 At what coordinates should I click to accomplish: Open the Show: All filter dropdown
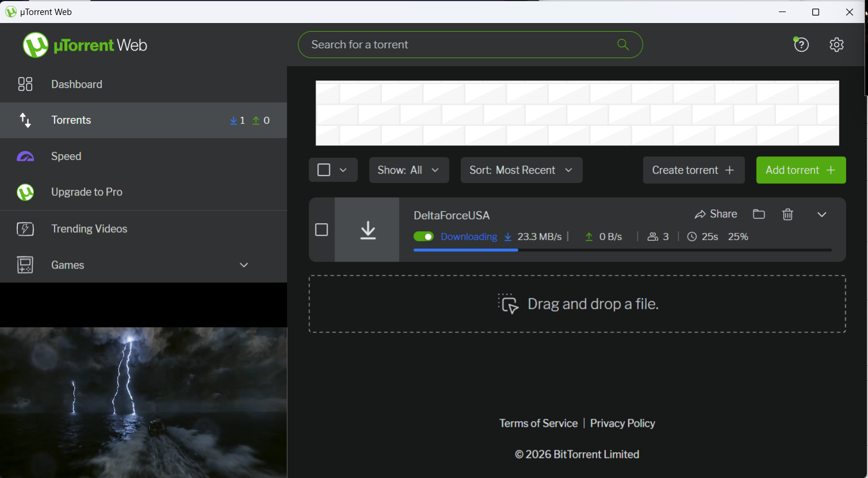coord(409,170)
